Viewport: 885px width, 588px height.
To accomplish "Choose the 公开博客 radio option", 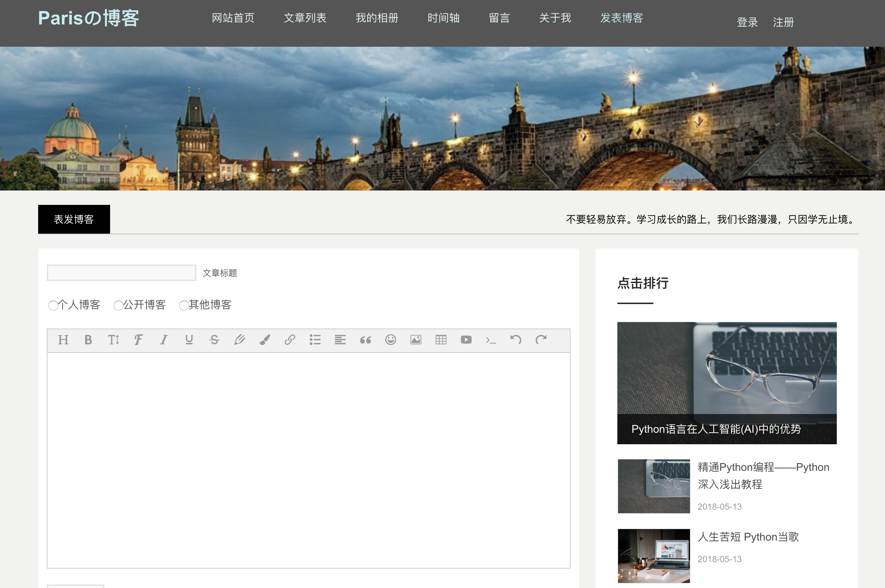I will click(118, 305).
